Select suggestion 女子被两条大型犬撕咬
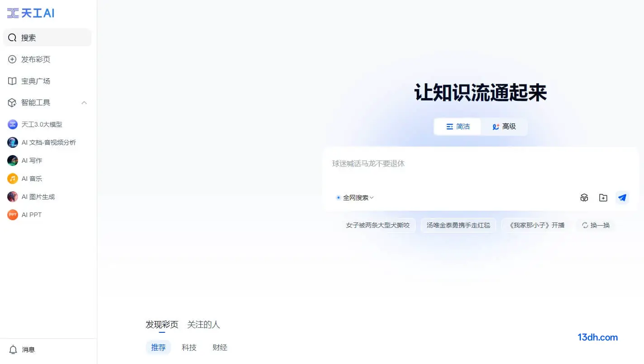The width and height of the screenshot is (644, 364). [x=378, y=225]
